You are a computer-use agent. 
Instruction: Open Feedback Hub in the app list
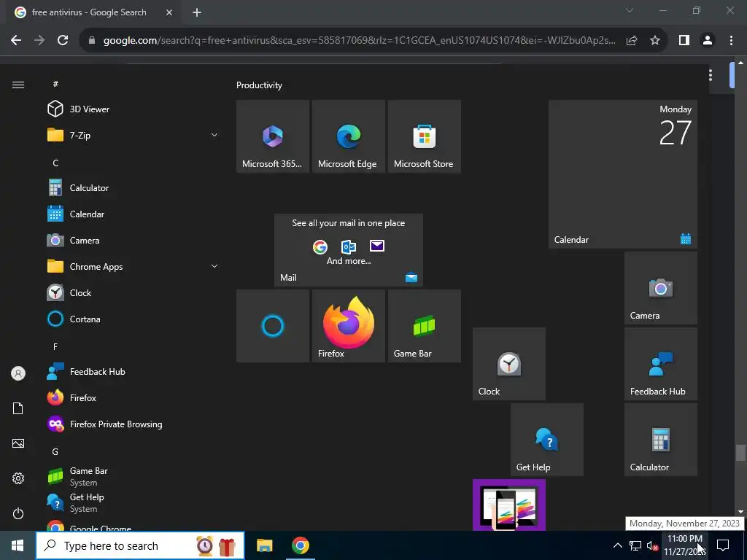[x=132, y=371]
